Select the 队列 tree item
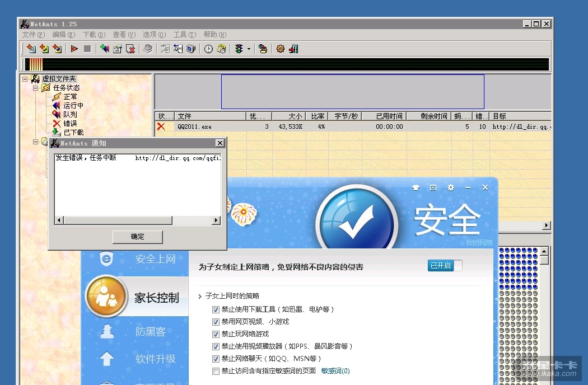This screenshot has width=588, height=385. pyautogui.click(x=70, y=115)
